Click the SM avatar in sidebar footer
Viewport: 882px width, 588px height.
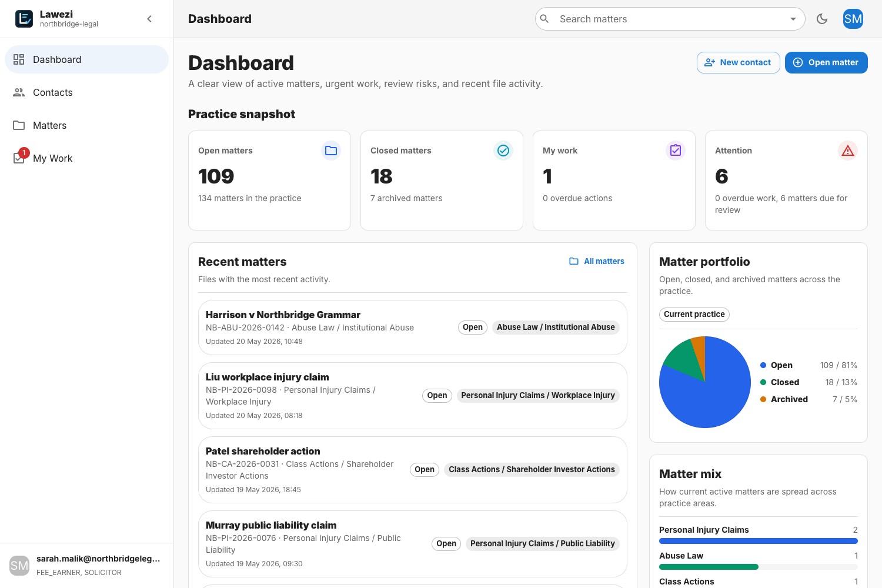[x=19, y=566]
